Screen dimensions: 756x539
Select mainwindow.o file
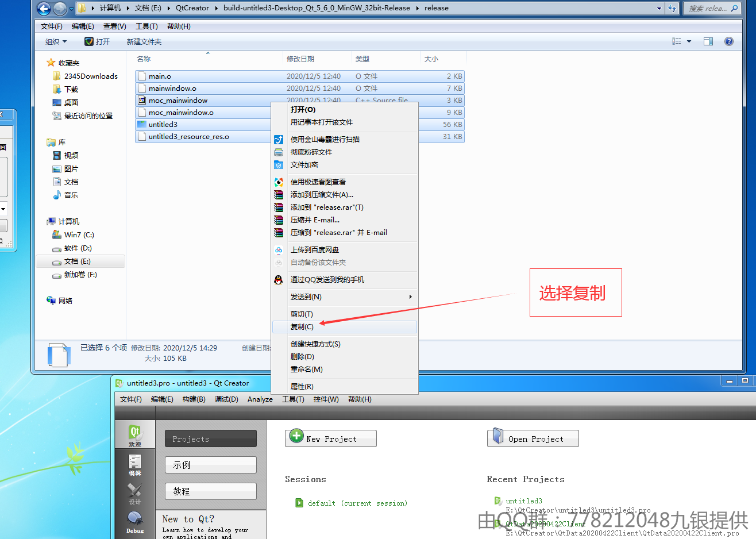tap(299, 88)
